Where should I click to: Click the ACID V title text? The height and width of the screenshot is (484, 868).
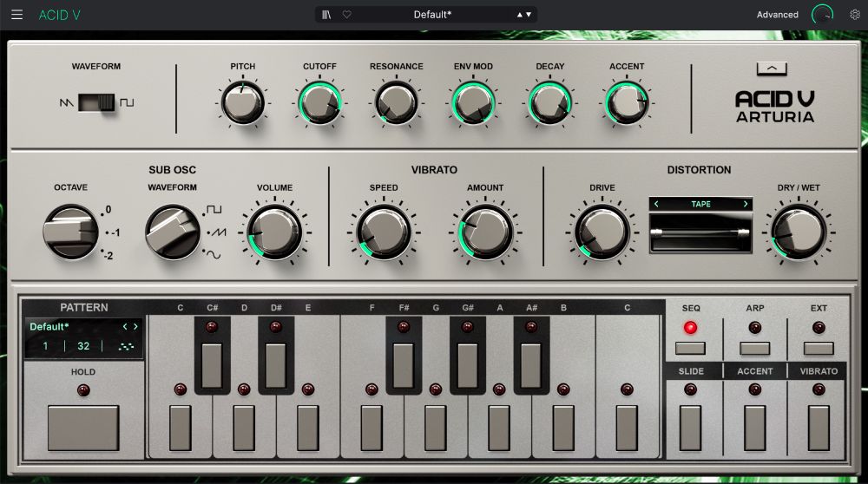point(59,15)
